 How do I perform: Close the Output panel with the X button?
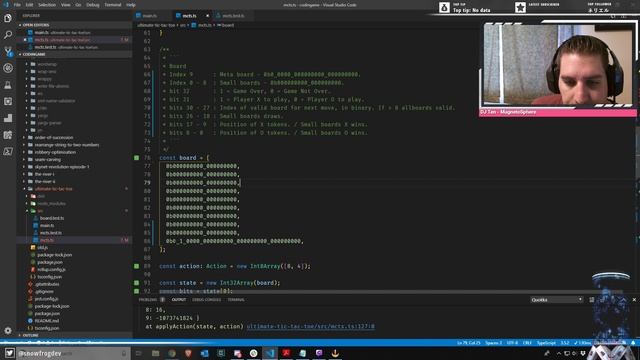point(634,300)
